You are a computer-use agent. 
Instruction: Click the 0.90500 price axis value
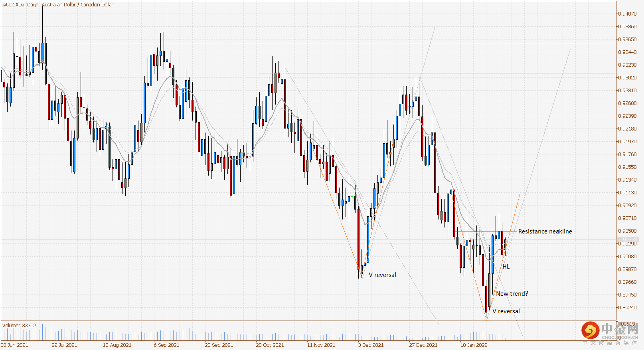tap(627, 231)
